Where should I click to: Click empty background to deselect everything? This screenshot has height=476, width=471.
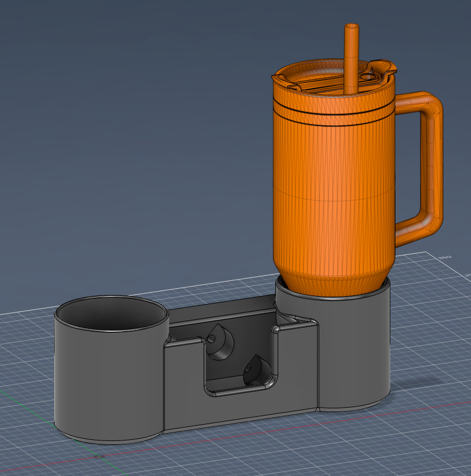pos(113,113)
